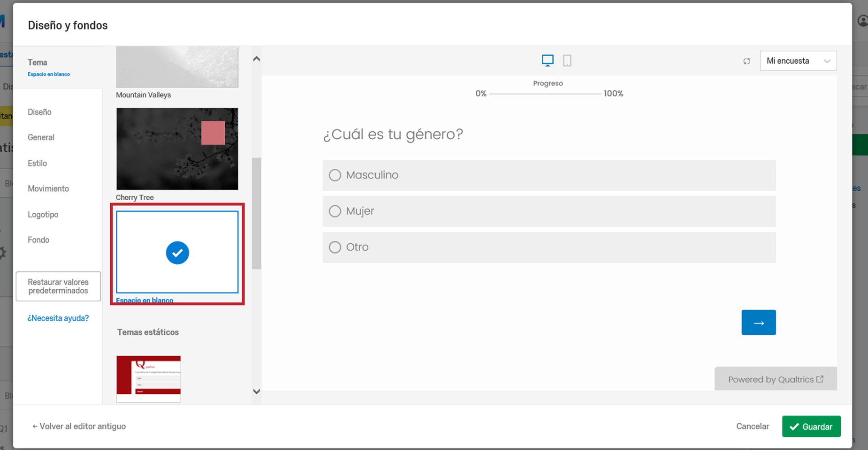Open the Estilo section
The width and height of the screenshot is (868, 450).
click(x=37, y=163)
